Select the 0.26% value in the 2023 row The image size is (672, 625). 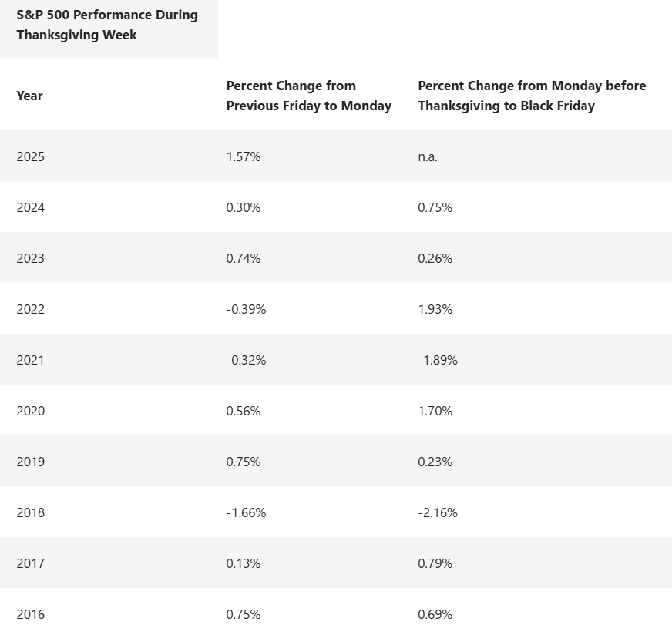(x=435, y=258)
